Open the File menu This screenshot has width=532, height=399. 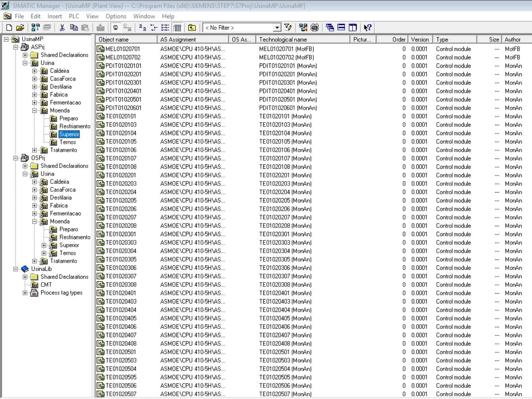(19, 16)
